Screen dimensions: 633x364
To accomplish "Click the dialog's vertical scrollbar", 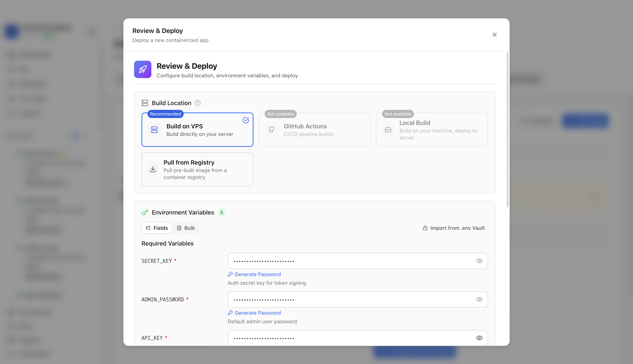I will (x=507, y=130).
